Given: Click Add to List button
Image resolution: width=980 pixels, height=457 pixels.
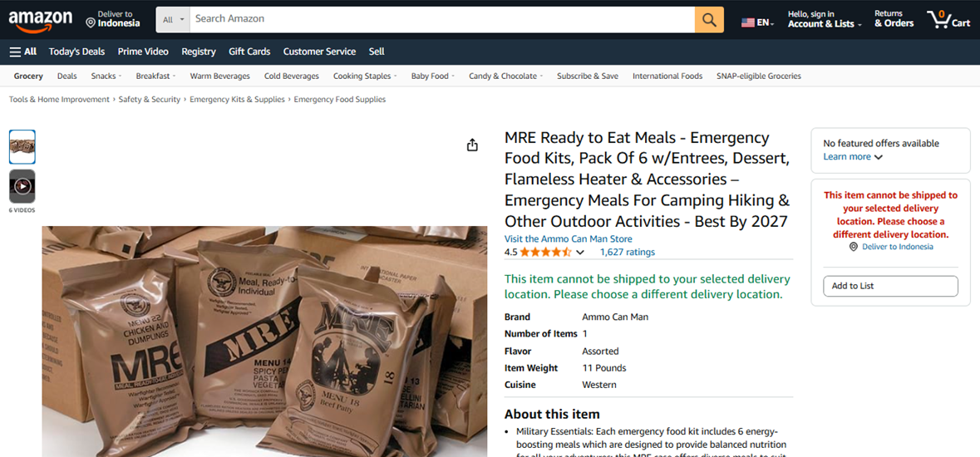Looking at the screenshot, I should (x=890, y=286).
